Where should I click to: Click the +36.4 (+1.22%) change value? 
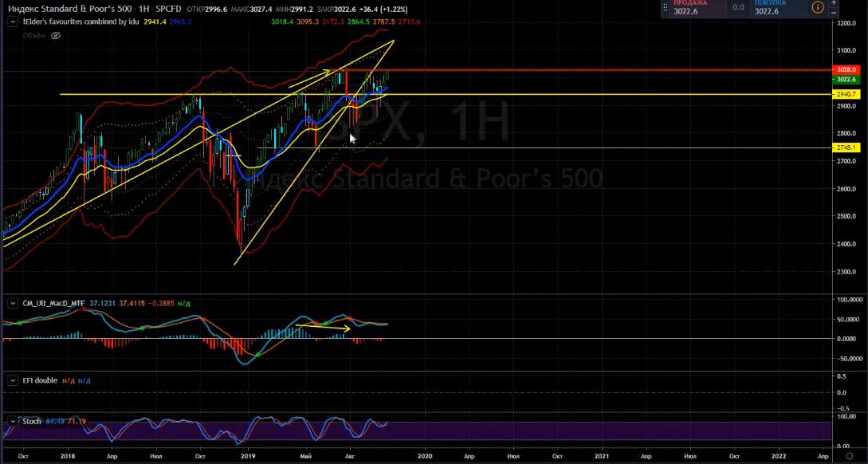pos(383,10)
